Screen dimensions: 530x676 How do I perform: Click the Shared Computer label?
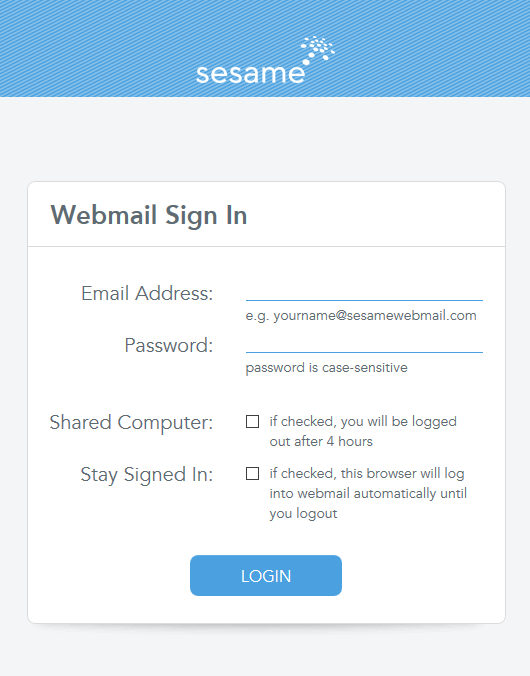point(131,422)
